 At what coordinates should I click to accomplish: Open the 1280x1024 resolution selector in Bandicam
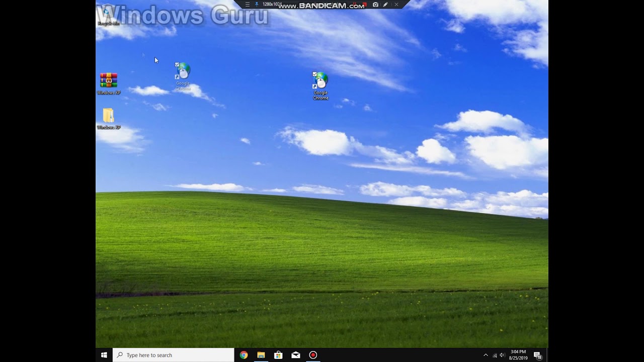click(272, 5)
